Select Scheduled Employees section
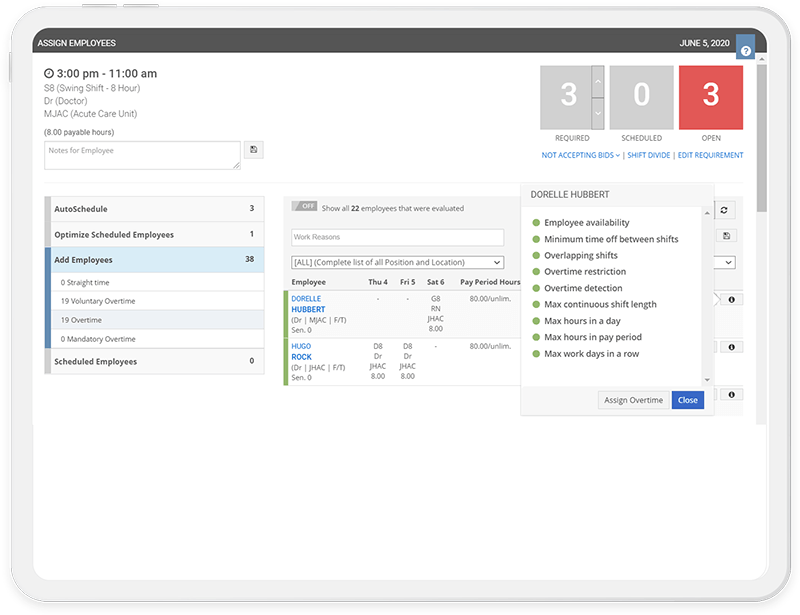Image resolution: width=800 pixels, height=615 pixels. click(x=155, y=361)
